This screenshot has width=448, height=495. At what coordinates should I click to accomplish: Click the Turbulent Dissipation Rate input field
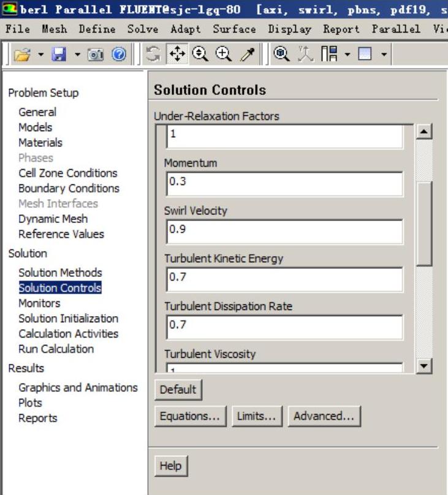pos(284,327)
